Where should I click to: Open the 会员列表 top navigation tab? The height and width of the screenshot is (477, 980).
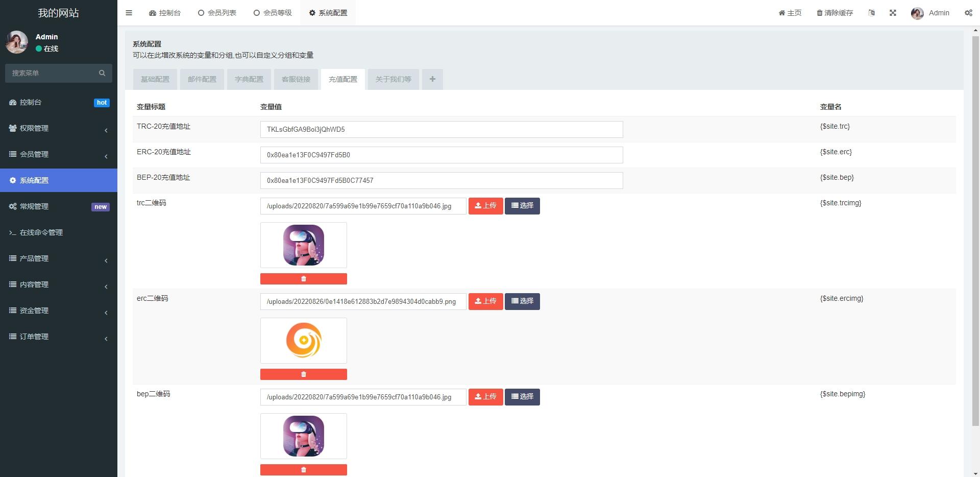217,13
